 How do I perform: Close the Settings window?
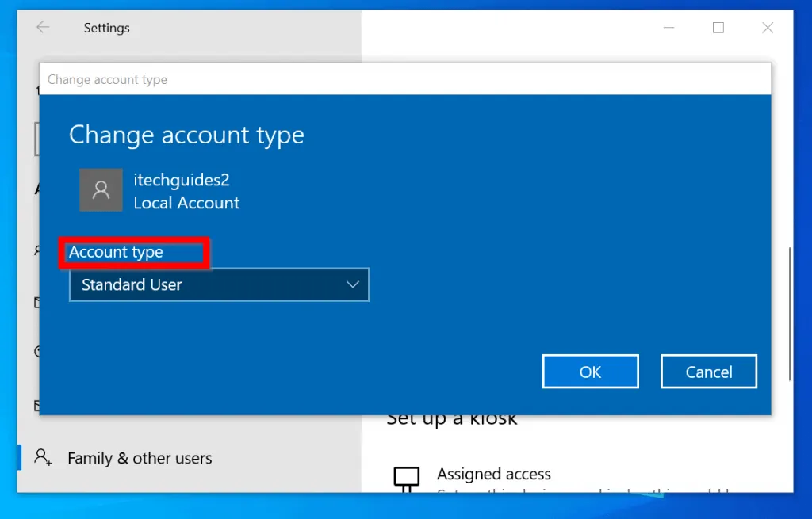tap(767, 28)
